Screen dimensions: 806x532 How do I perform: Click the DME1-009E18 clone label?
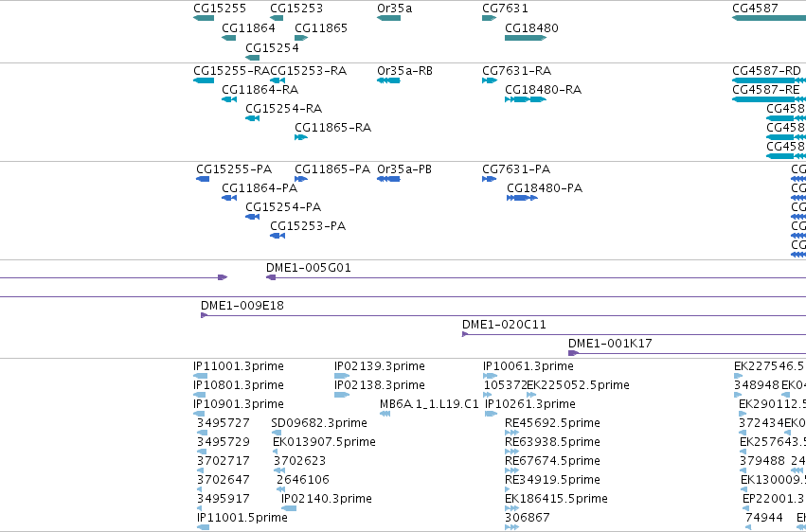coord(242,306)
